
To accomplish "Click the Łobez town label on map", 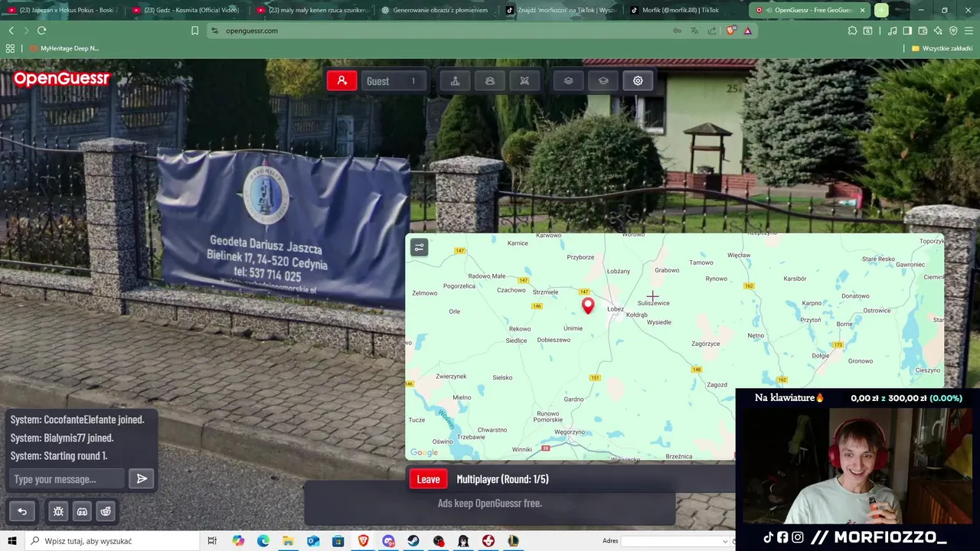I will [616, 309].
